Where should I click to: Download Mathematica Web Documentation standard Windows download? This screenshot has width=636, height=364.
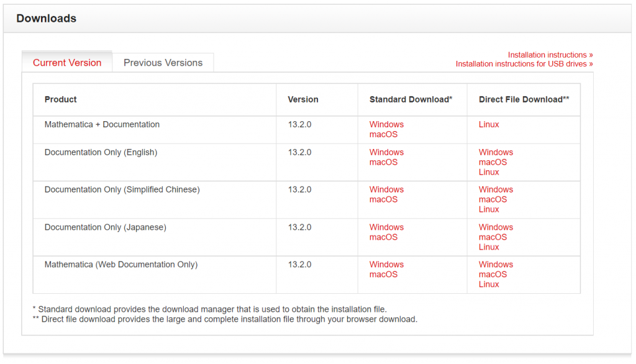pyautogui.click(x=386, y=265)
